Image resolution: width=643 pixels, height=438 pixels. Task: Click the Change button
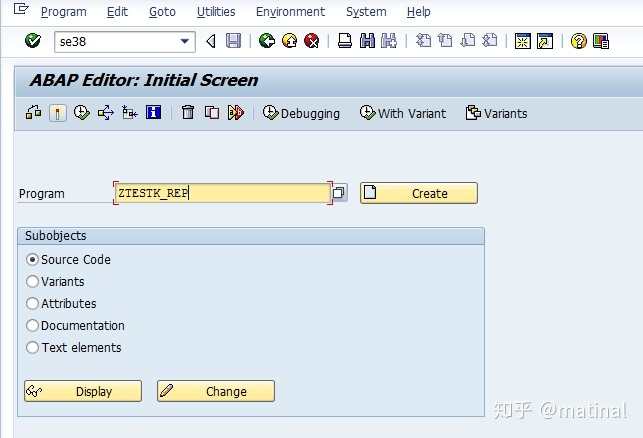216,391
